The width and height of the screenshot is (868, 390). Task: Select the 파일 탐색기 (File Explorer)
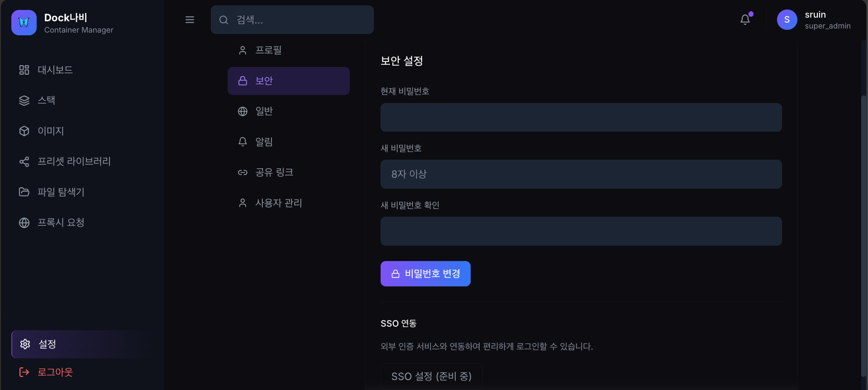(x=61, y=192)
